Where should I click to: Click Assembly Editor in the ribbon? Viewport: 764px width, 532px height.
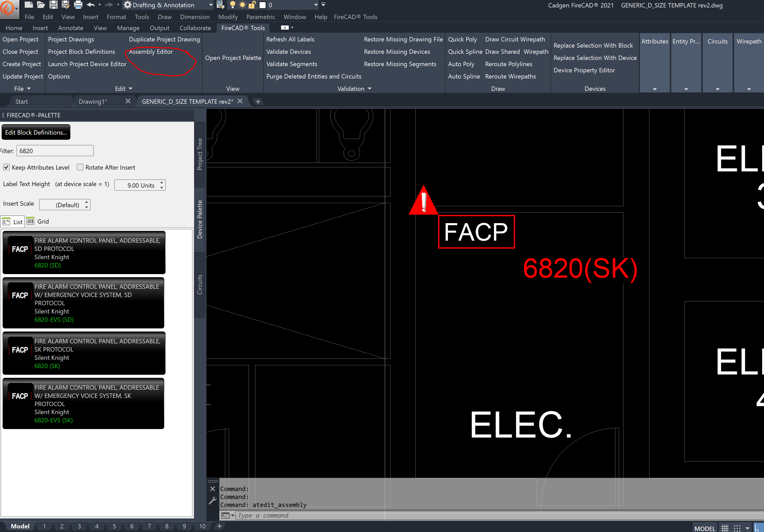[151, 51]
